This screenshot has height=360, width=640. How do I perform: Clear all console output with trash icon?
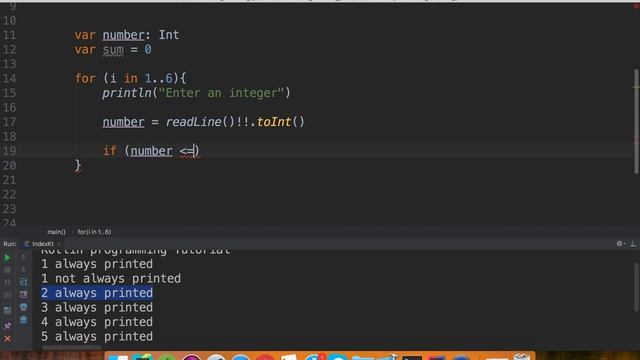[23, 320]
